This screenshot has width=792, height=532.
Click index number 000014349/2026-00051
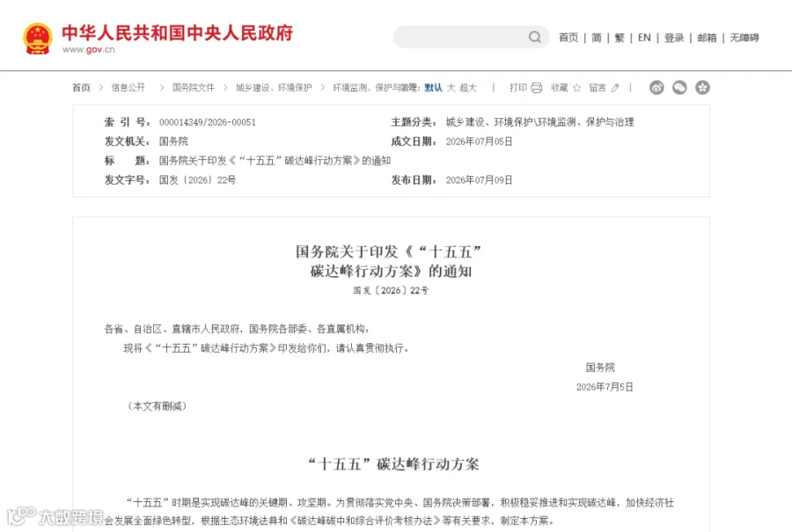[x=208, y=122]
